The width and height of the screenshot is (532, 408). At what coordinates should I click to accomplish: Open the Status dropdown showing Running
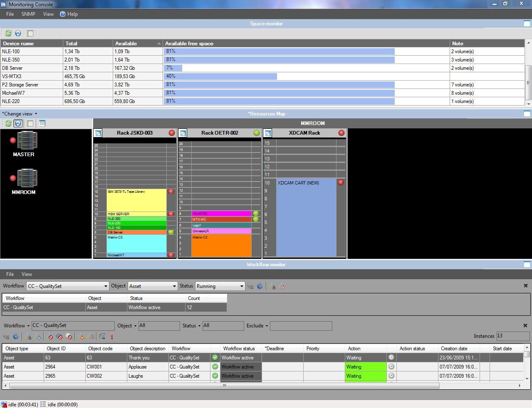coord(220,286)
